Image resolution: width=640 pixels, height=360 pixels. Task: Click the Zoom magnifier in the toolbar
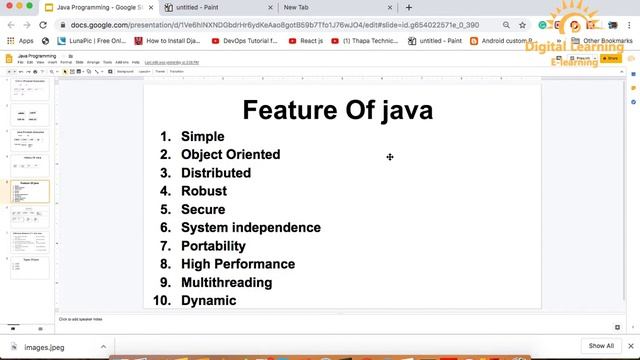point(51,72)
